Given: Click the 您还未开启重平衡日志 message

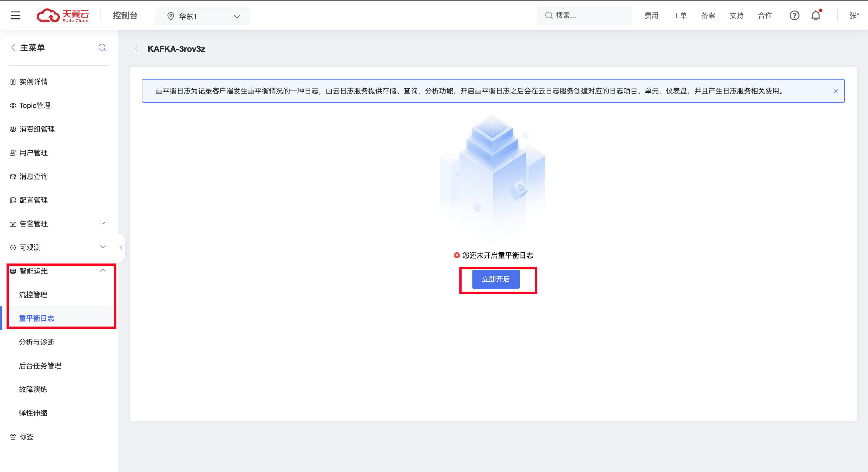Looking at the screenshot, I should pyautogui.click(x=497, y=256).
